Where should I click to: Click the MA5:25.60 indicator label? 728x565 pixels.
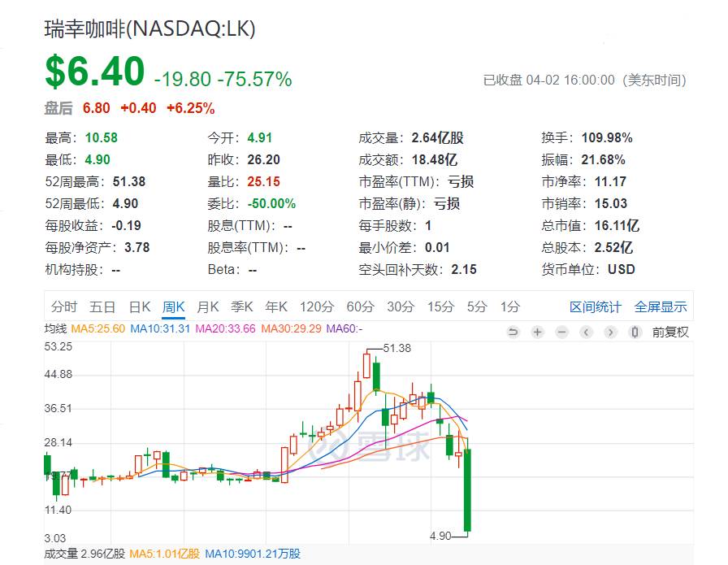pos(98,328)
